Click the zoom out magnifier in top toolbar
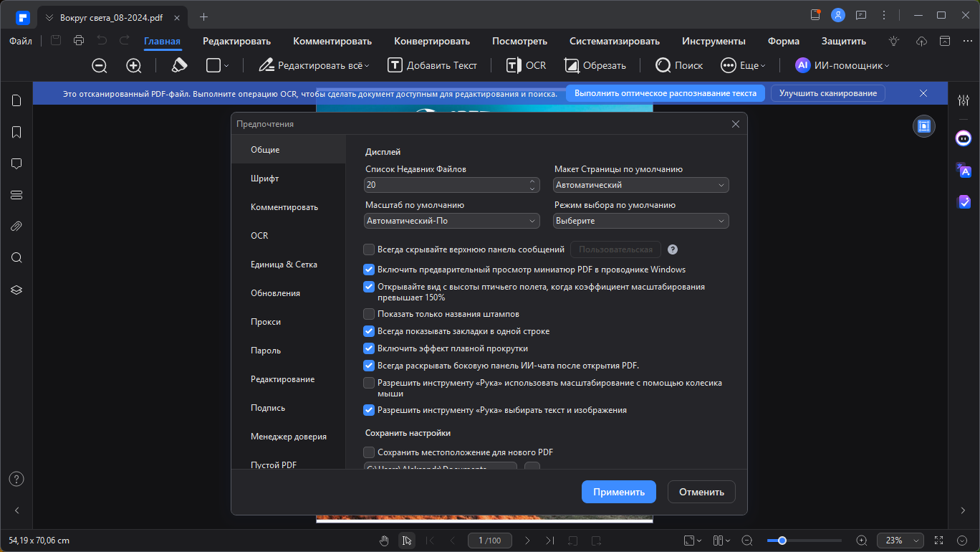The height and width of the screenshot is (552, 980). pyautogui.click(x=100, y=65)
